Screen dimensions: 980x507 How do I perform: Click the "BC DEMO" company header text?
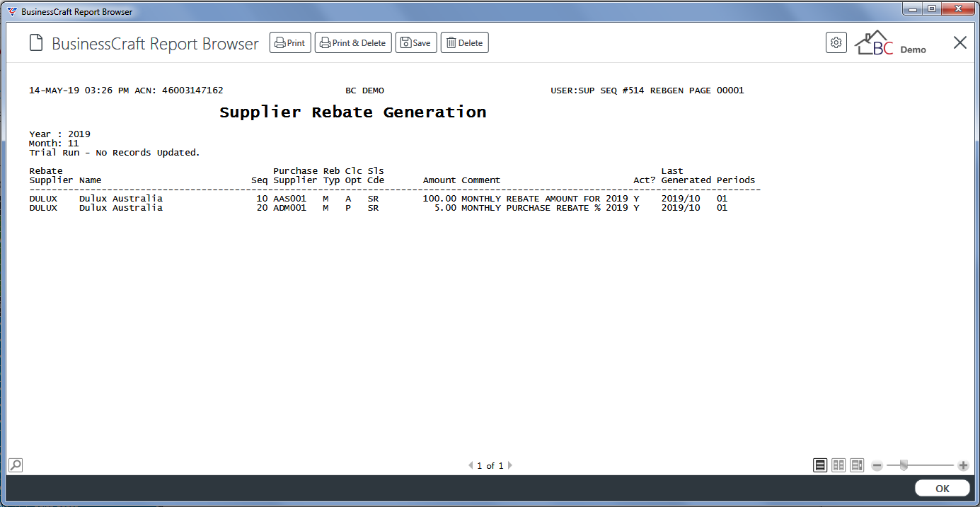364,91
